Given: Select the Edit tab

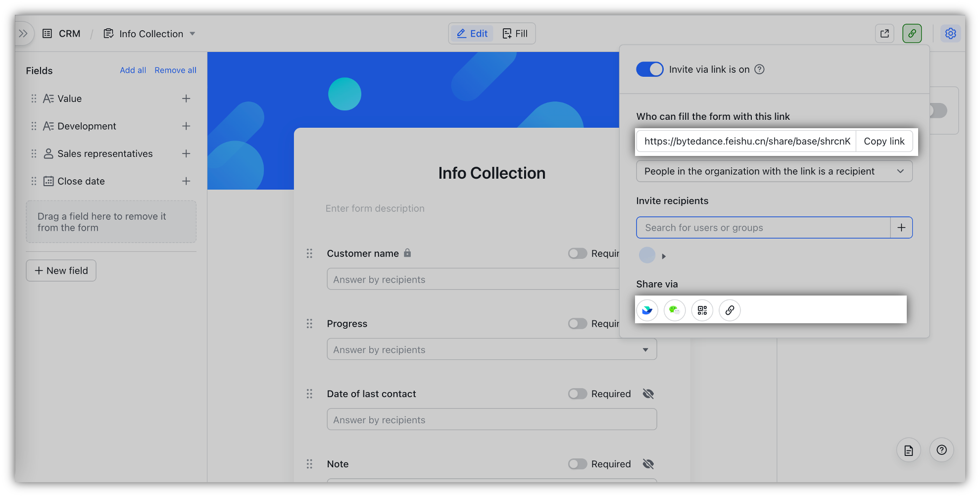Looking at the screenshot, I should (472, 33).
